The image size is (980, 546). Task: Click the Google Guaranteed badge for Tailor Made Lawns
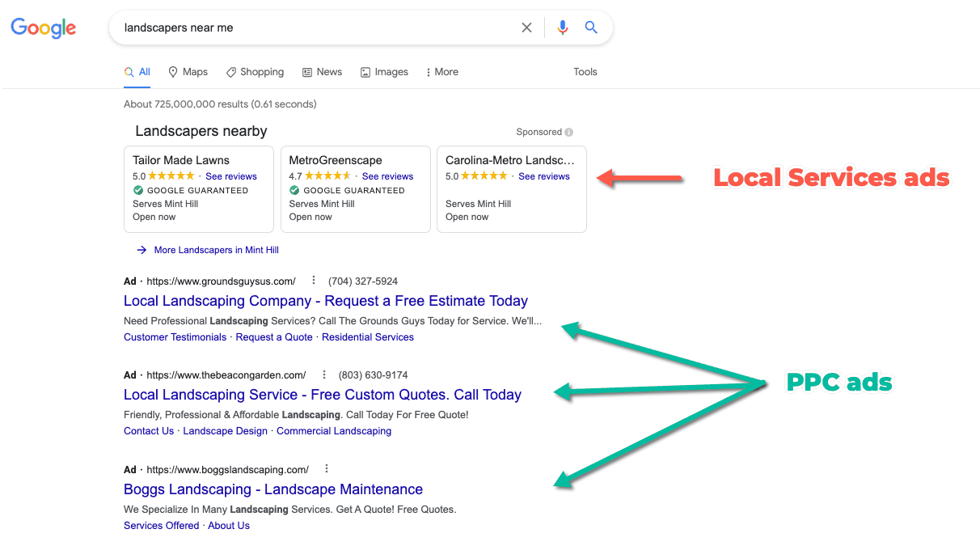(x=137, y=190)
